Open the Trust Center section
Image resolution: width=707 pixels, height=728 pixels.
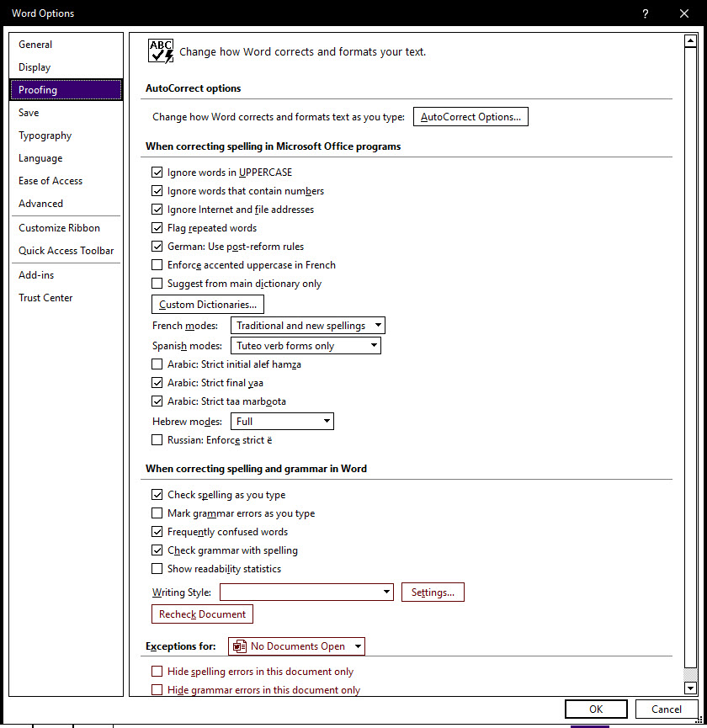pos(45,298)
